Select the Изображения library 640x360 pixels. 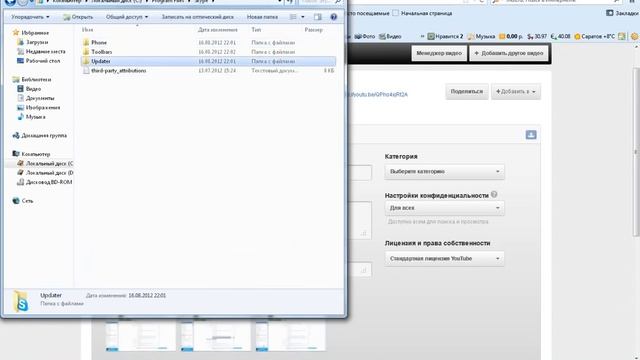[43, 107]
